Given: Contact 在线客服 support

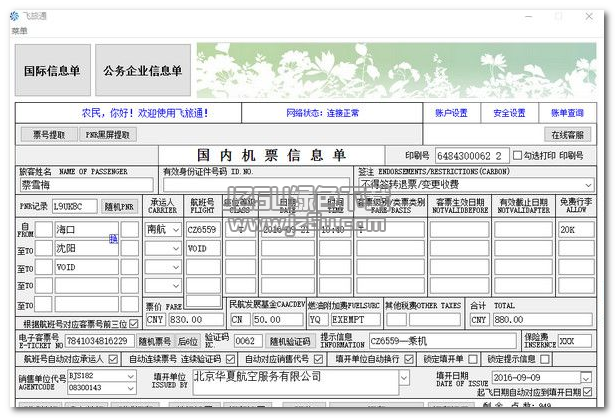Looking at the screenshot, I should 568,135.
